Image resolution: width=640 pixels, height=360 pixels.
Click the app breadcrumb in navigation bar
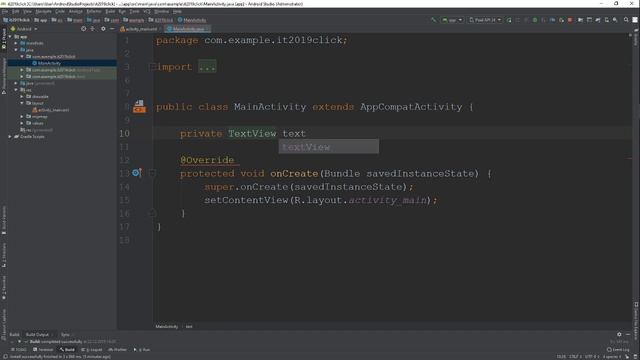pyautogui.click(x=41, y=20)
